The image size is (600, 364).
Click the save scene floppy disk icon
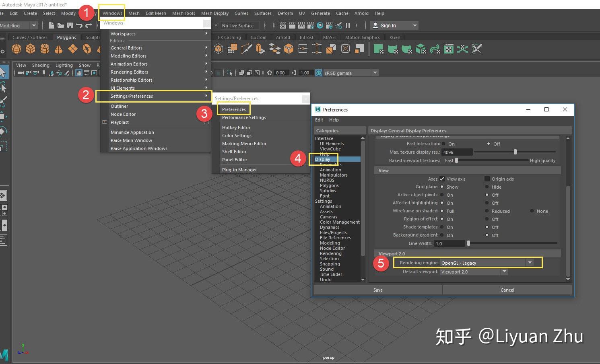point(70,25)
